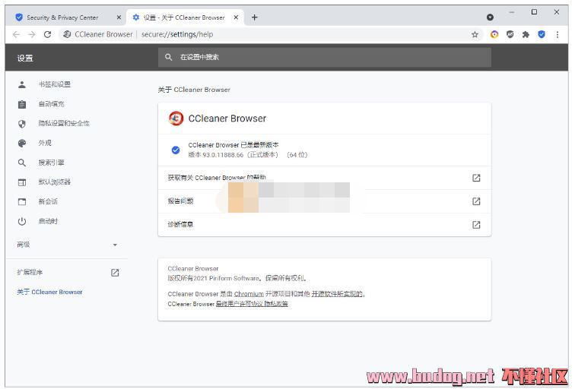This screenshot has width=575, height=392.
Task: Select 关于 CCleaner Browser in sidebar
Action: coord(49,292)
